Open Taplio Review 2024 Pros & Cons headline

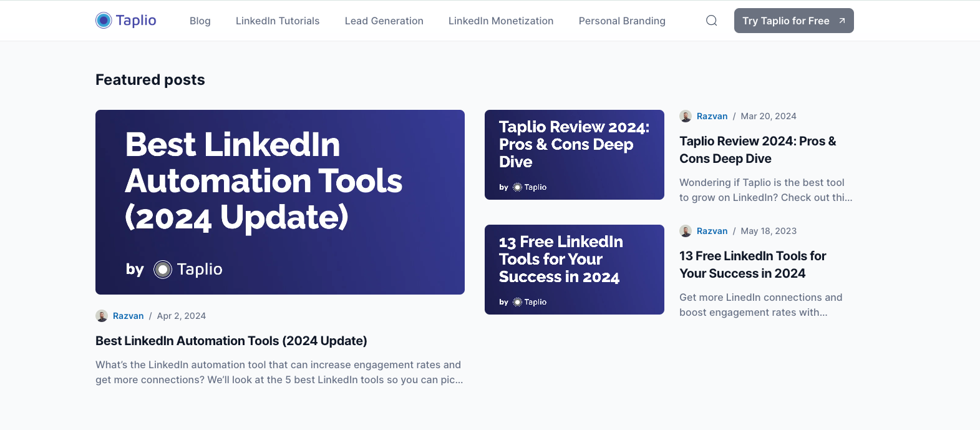758,150
